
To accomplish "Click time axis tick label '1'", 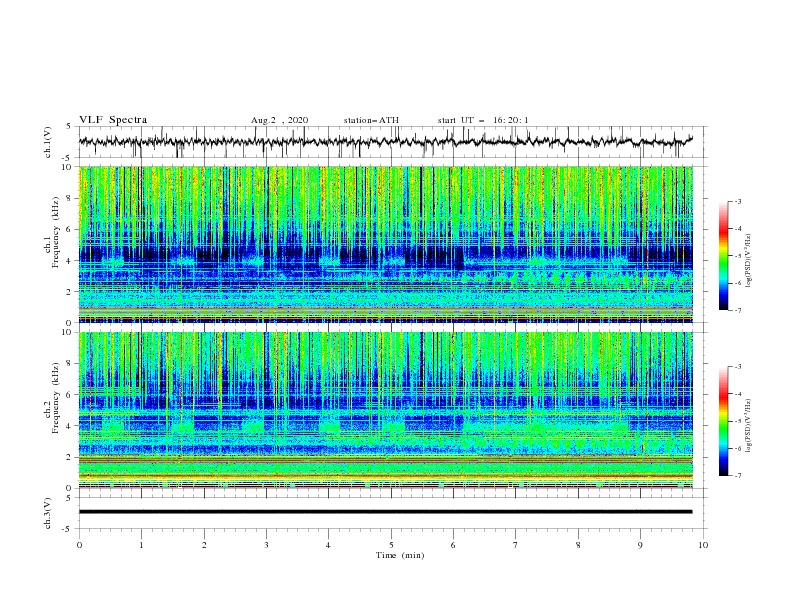I will pos(141,545).
